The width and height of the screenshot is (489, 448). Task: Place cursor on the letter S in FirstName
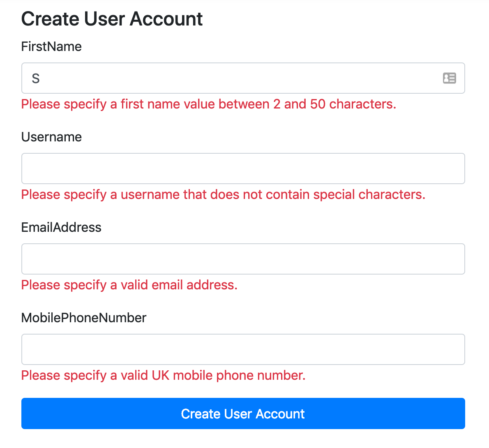[36, 79]
